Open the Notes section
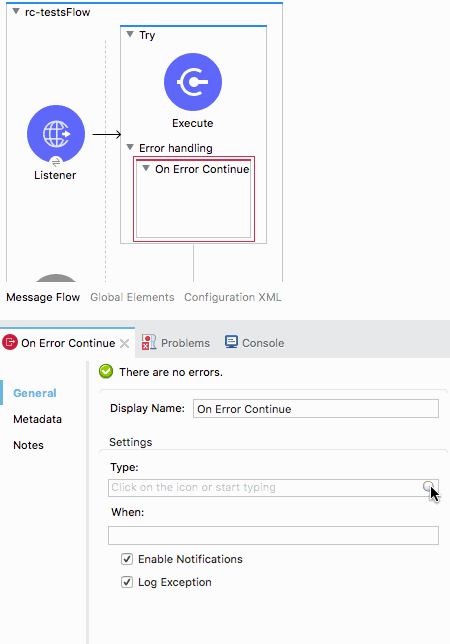450x644 pixels. [x=28, y=445]
